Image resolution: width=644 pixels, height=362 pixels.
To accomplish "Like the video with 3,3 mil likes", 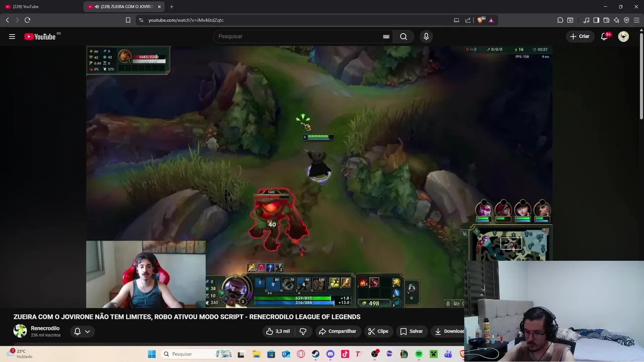I will pyautogui.click(x=278, y=331).
